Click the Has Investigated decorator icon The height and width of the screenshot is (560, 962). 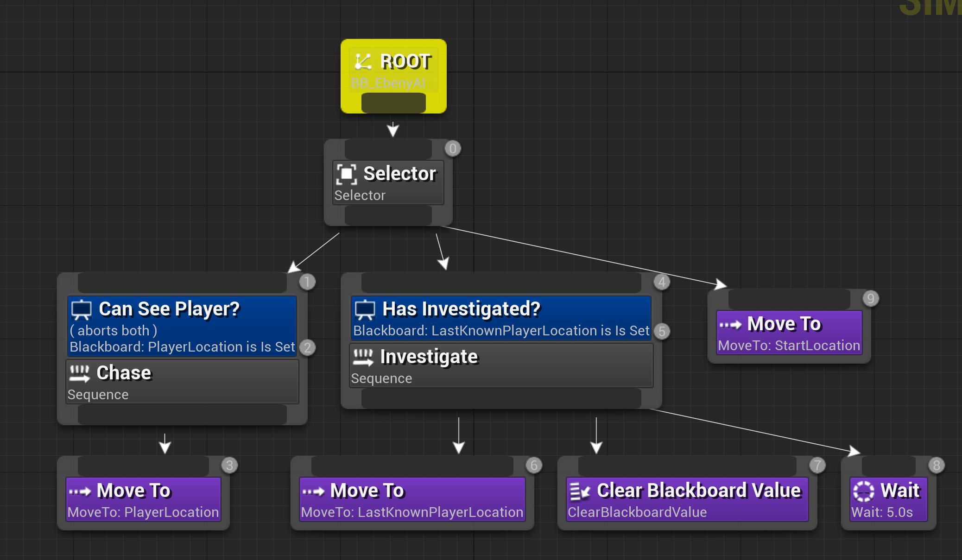click(x=365, y=310)
